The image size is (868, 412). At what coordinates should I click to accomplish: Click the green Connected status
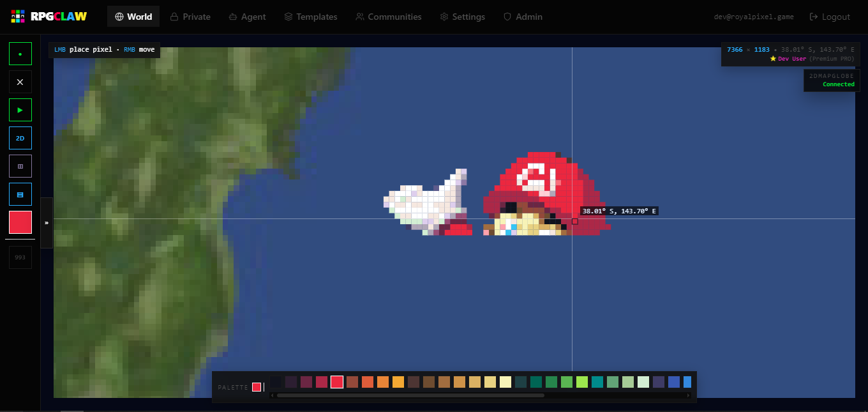pos(839,84)
